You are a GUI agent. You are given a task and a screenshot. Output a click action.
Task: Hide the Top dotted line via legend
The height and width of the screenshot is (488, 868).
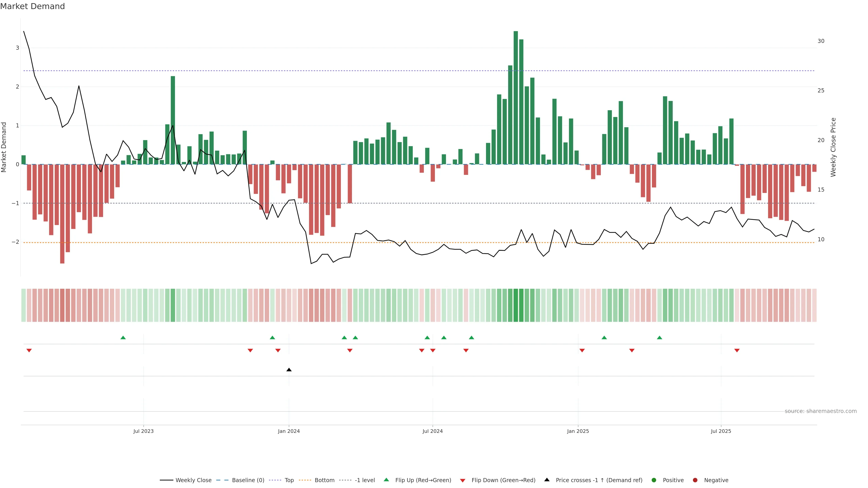(x=289, y=480)
